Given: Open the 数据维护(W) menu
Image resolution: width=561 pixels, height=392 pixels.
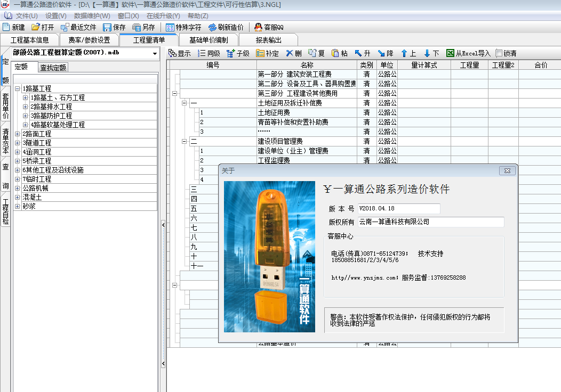Looking at the screenshot, I should (92, 16).
